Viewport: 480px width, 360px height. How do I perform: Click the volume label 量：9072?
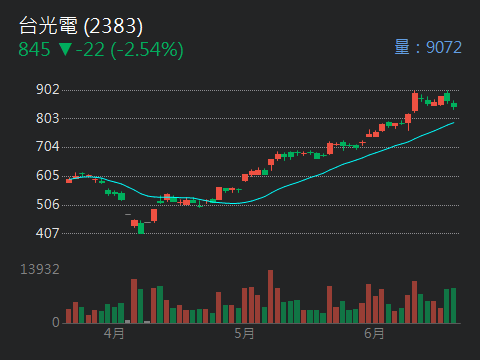tap(428, 47)
